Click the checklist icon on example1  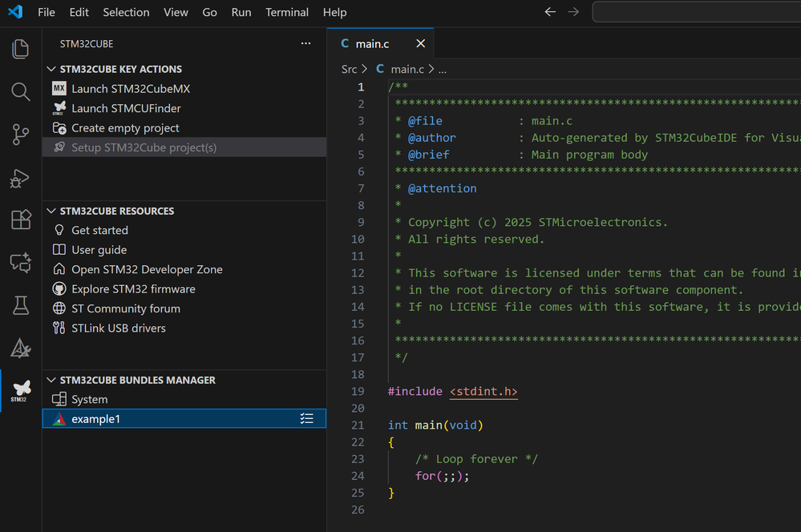click(x=306, y=418)
